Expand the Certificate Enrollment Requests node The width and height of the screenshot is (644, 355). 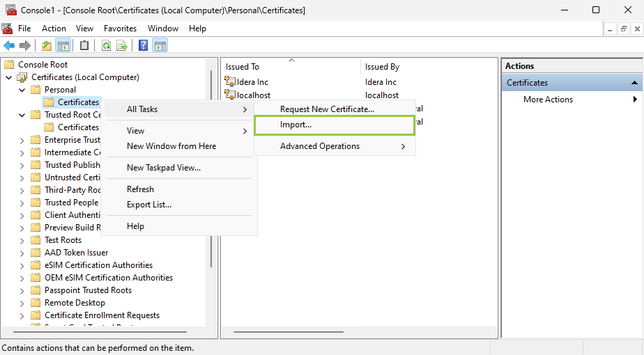click(x=22, y=315)
